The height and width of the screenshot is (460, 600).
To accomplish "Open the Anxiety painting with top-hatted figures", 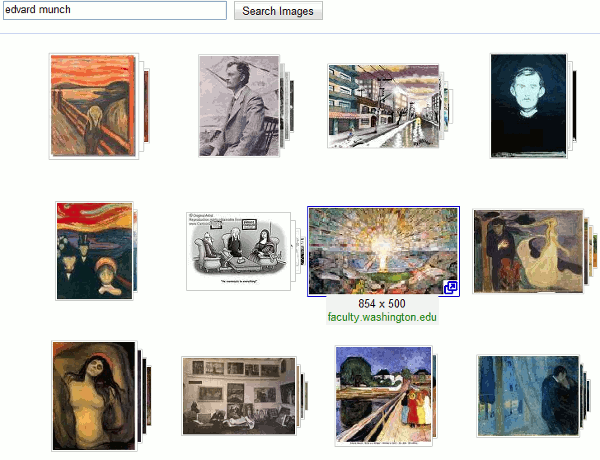I will [95, 251].
